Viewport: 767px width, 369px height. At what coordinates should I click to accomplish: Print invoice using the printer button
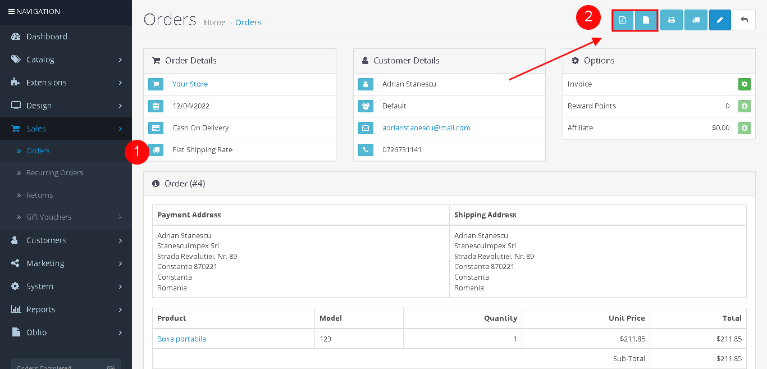[672, 20]
